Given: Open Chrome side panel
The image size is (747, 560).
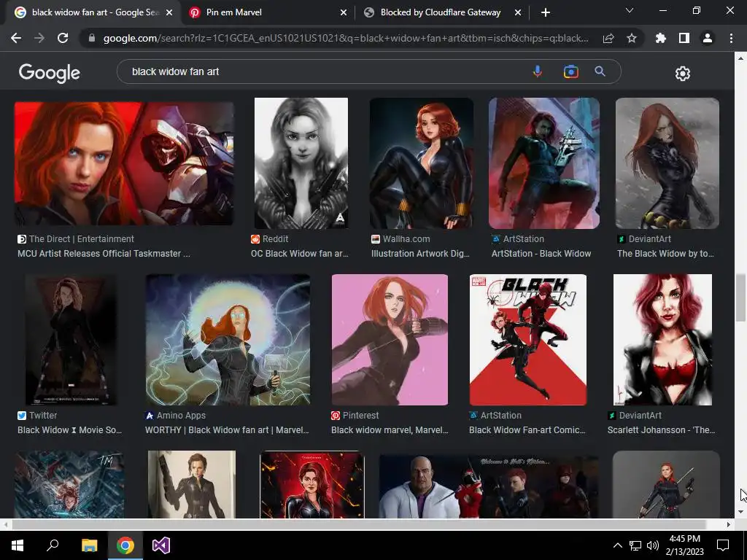Looking at the screenshot, I should click(684, 38).
